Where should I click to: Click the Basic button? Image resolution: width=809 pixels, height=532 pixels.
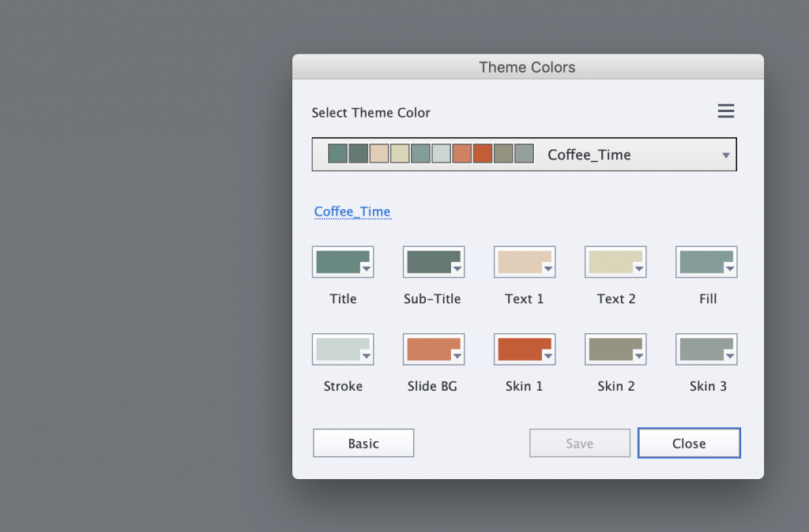(x=363, y=443)
